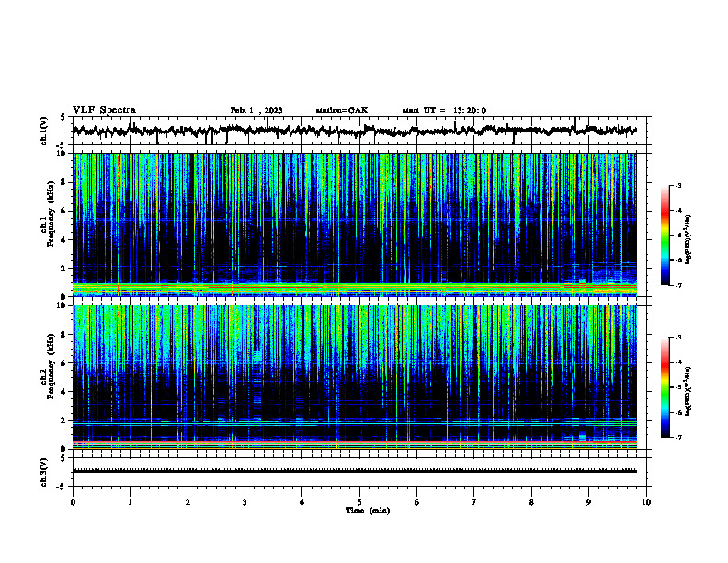This screenshot has height=563, width=728.
Task: Click the -7 label on lower color bar
Action: [678, 438]
